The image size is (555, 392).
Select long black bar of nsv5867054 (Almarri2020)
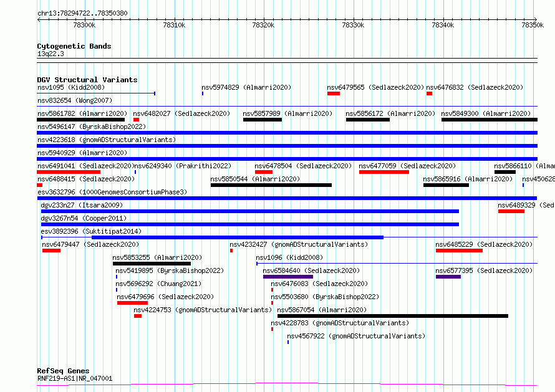pyautogui.click(x=393, y=316)
